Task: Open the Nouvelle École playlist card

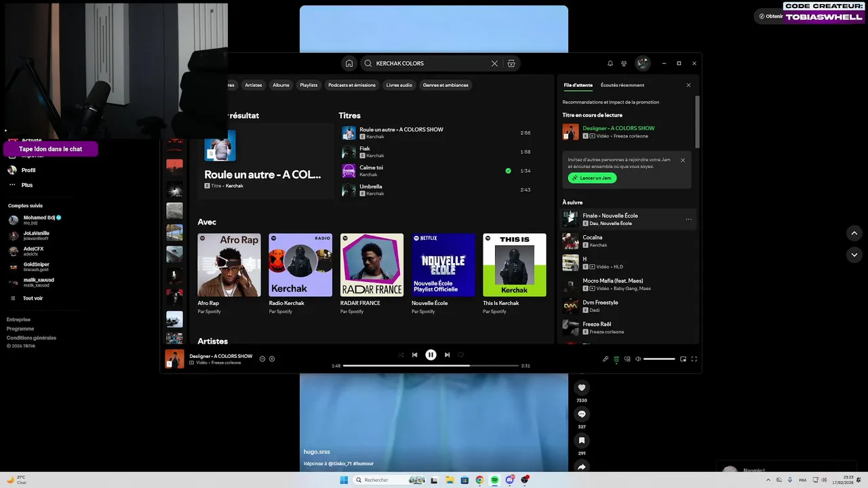Action: click(443, 273)
